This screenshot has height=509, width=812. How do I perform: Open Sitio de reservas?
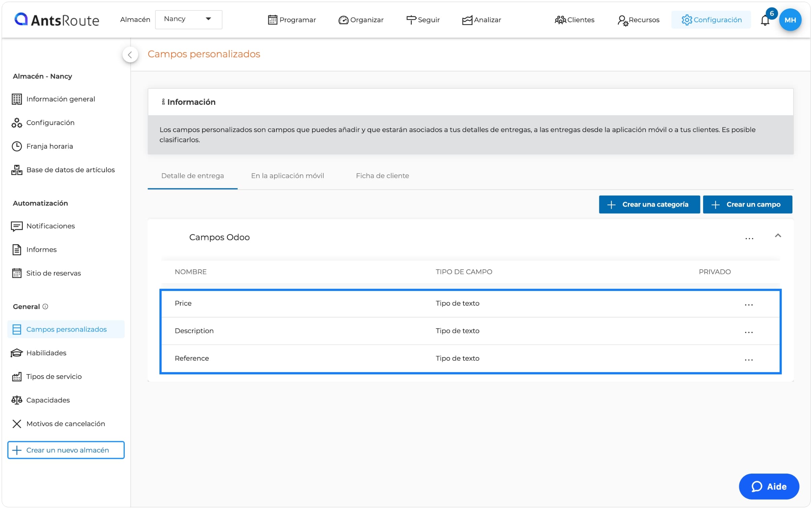pyautogui.click(x=46, y=273)
